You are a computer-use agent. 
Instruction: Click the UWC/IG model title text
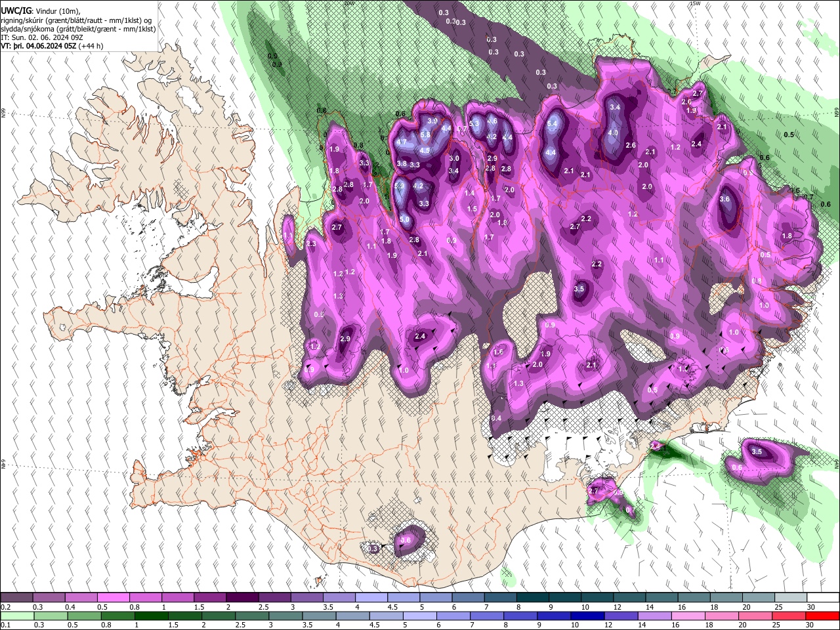click(x=16, y=10)
